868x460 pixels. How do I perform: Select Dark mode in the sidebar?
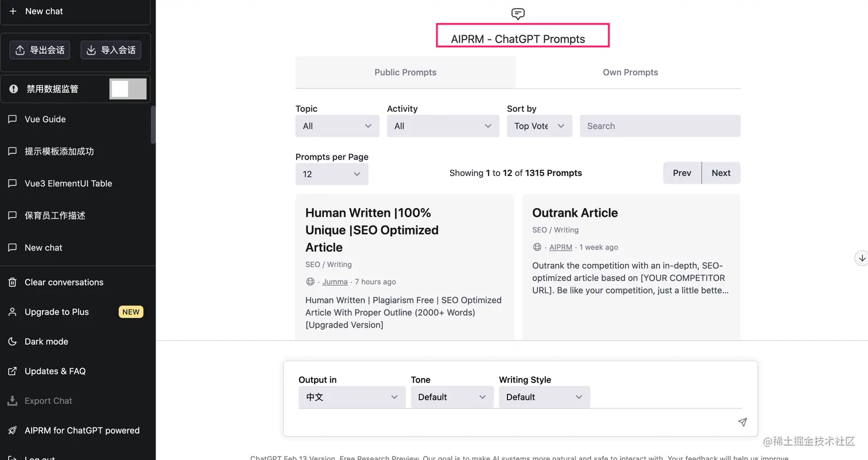(76, 341)
